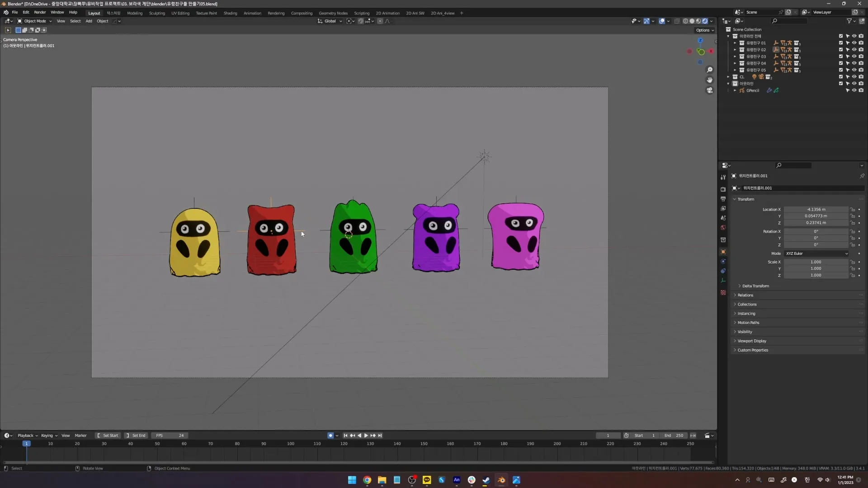Click the camera view icon in viewport
Viewport: 868px width, 488px height.
[710, 90]
